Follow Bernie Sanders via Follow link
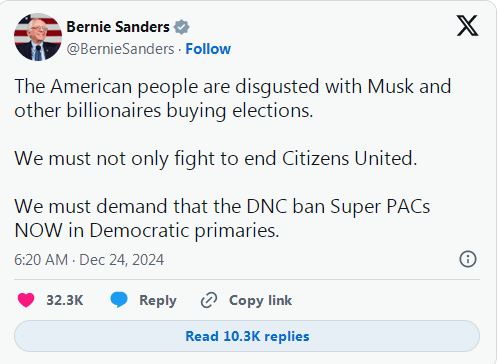The image size is (499, 364). [x=208, y=49]
